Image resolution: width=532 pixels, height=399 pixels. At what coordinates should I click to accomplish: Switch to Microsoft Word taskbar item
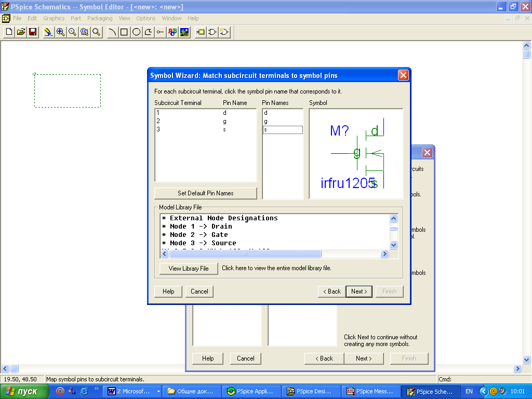133,392
